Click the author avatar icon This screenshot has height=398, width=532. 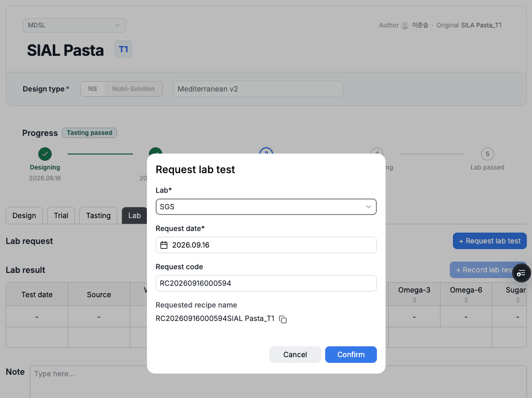[x=405, y=25]
